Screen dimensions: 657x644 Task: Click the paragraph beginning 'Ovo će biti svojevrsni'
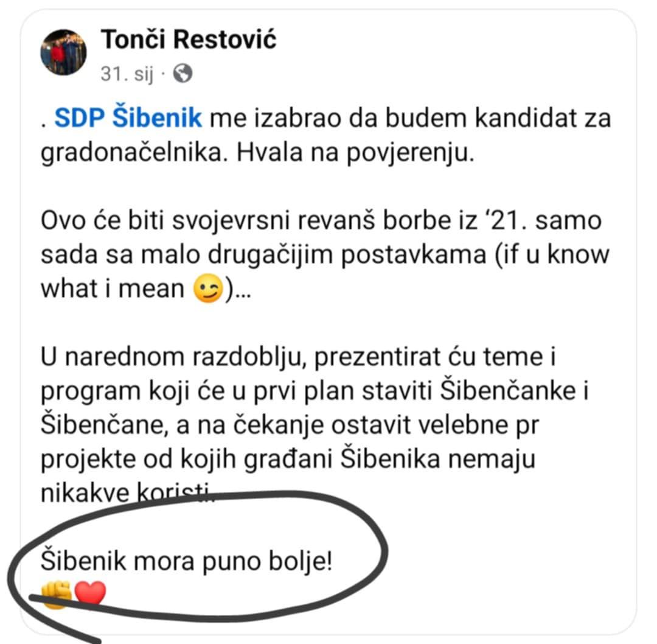click(x=325, y=254)
